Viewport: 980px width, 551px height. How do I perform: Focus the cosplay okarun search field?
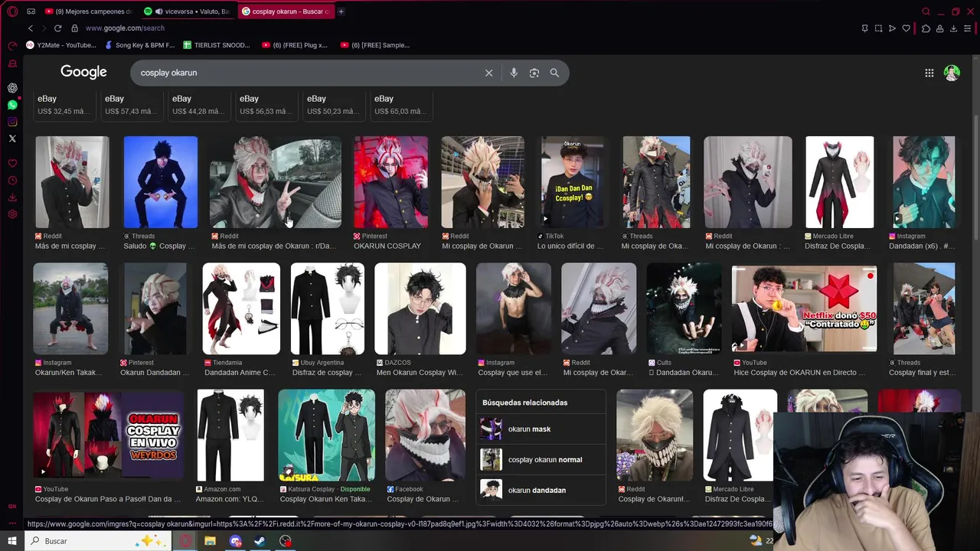click(306, 73)
